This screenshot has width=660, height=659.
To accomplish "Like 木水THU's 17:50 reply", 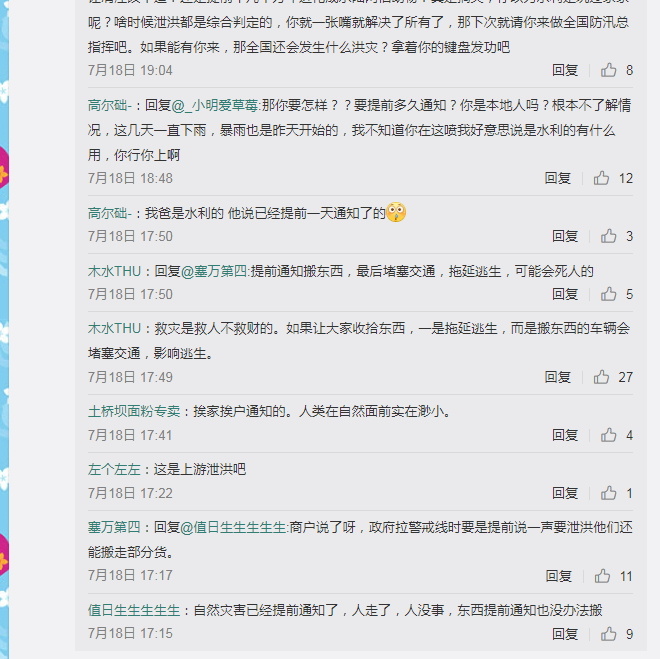I will [x=609, y=294].
